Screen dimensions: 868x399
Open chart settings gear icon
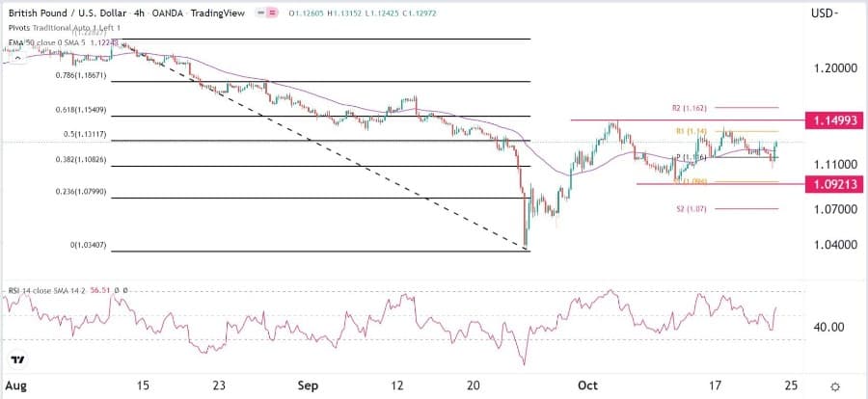click(x=835, y=386)
